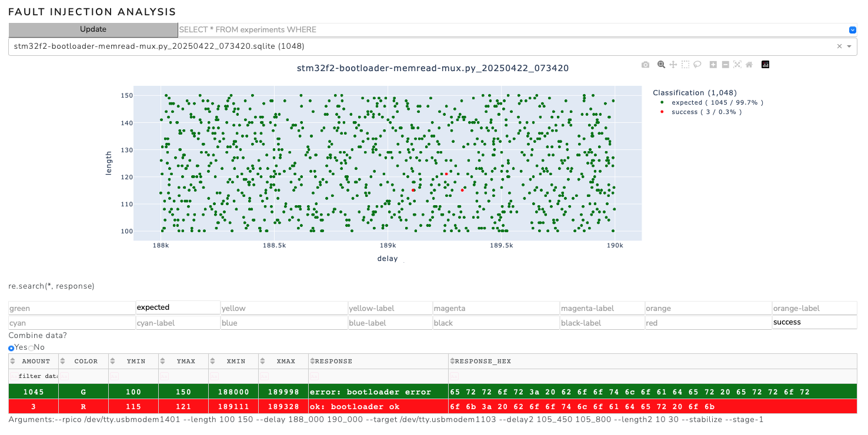Expand the SQL query blue dropdown arrow
This screenshot has height=435, width=868.
coord(852,30)
